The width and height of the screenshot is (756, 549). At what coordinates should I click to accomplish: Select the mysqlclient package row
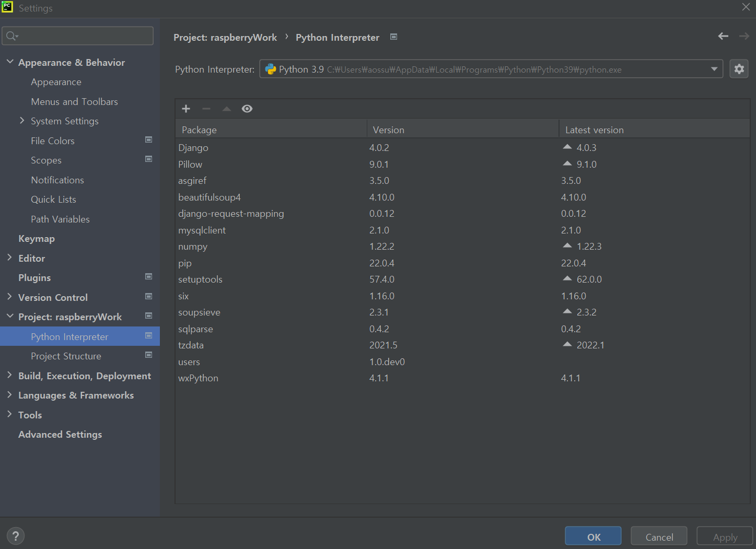(462, 230)
